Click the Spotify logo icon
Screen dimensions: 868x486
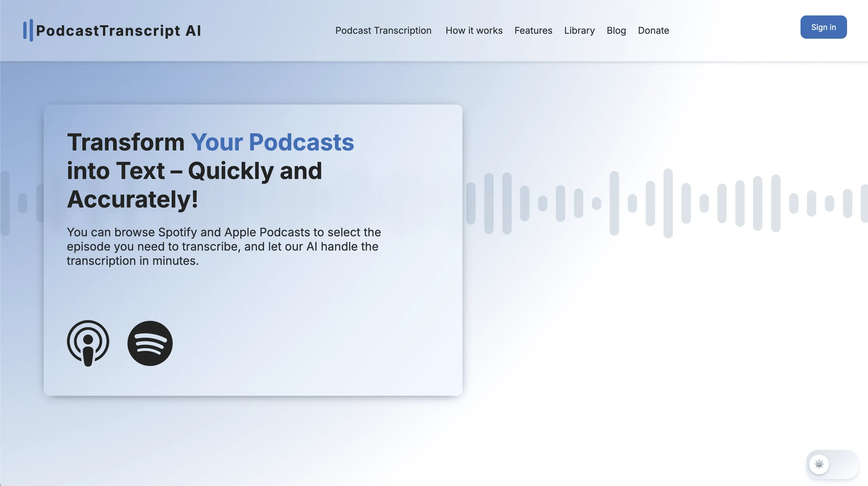point(150,343)
